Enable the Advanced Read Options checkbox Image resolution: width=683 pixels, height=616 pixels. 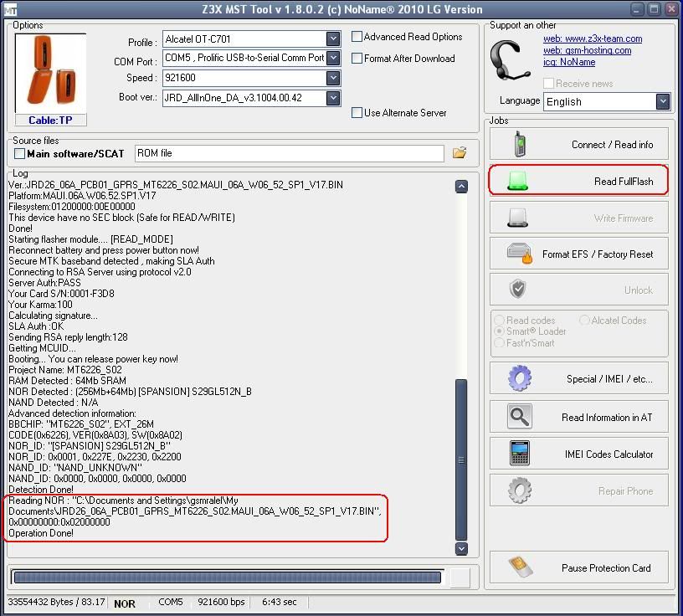tap(357, 37)
